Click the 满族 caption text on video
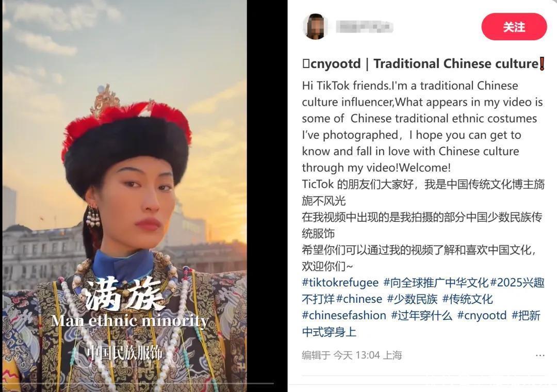The width and height of the screenshot is (557, 392). tap(125, 294)
